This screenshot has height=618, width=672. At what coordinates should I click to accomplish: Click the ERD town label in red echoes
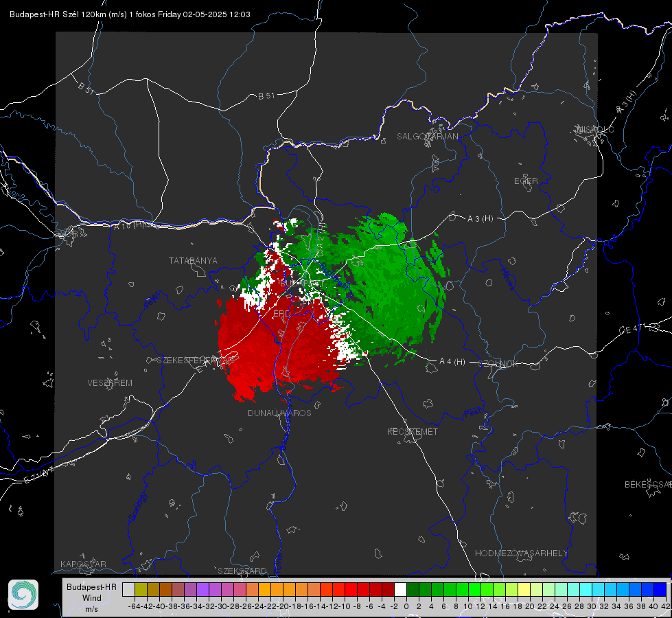click(x=281, y=314)
